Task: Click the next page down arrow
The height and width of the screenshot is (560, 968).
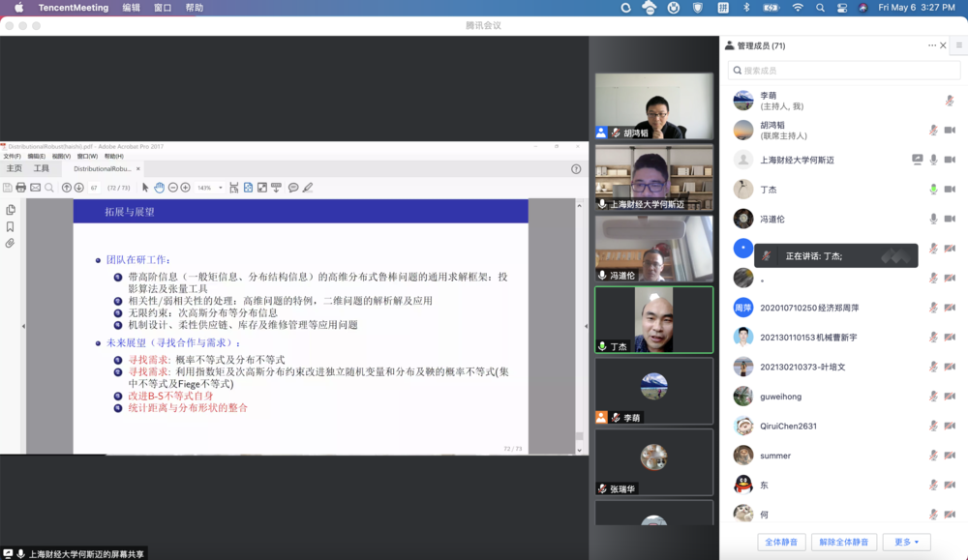Action: click(x=76, y=186)
